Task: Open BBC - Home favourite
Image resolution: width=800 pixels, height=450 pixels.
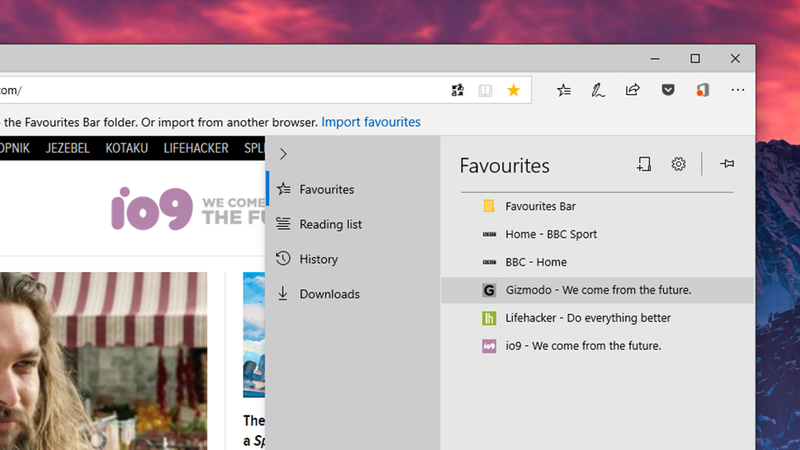Action: (x=597, y=262)
